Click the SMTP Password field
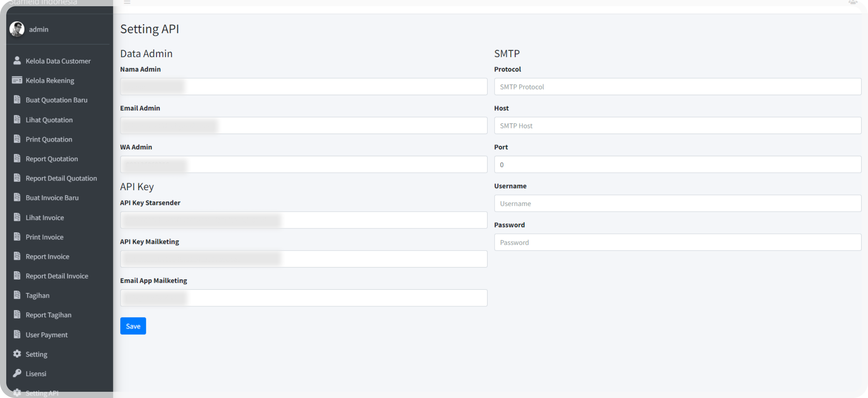 point(677,242)
